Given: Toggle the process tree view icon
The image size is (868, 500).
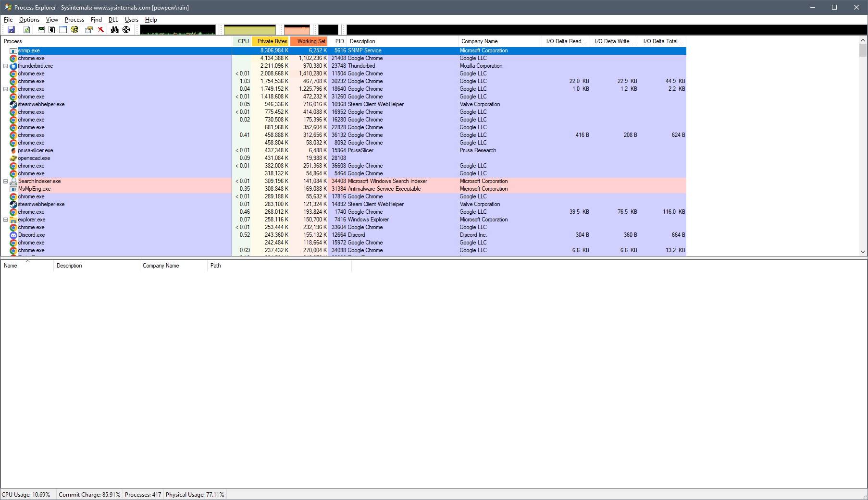Looking at the screenshot, I should [x=52, y=30].
